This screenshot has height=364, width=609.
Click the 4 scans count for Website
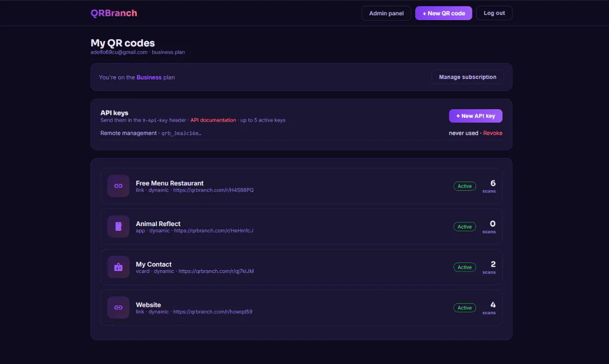click(489, 307)
